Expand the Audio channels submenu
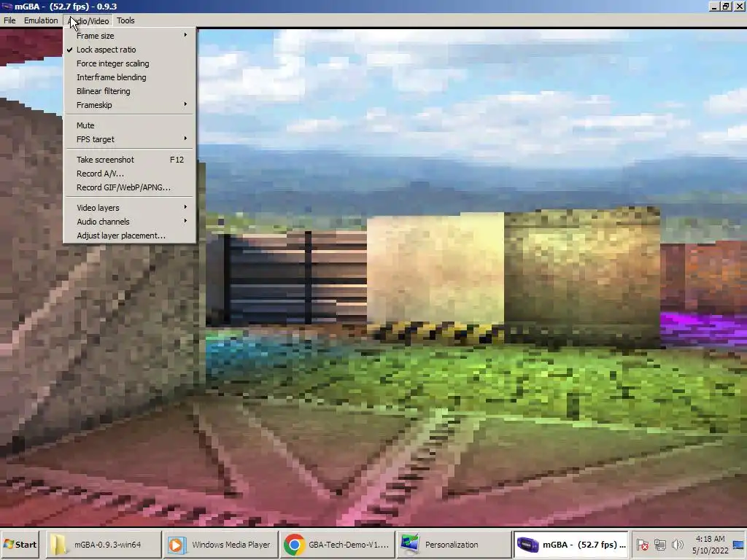Viewport: 747px width, 560px height. [130, 222]
